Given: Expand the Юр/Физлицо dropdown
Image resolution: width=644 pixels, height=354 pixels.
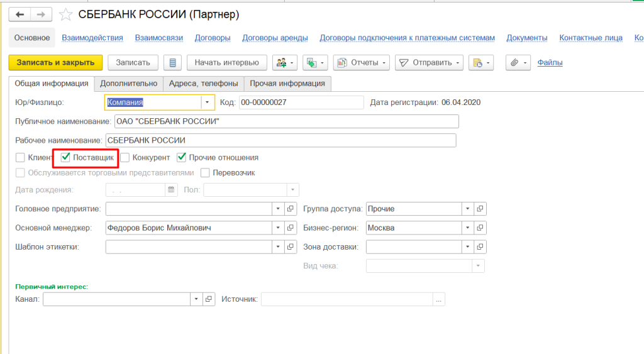Looking at the screenshot, I should 208,102.
